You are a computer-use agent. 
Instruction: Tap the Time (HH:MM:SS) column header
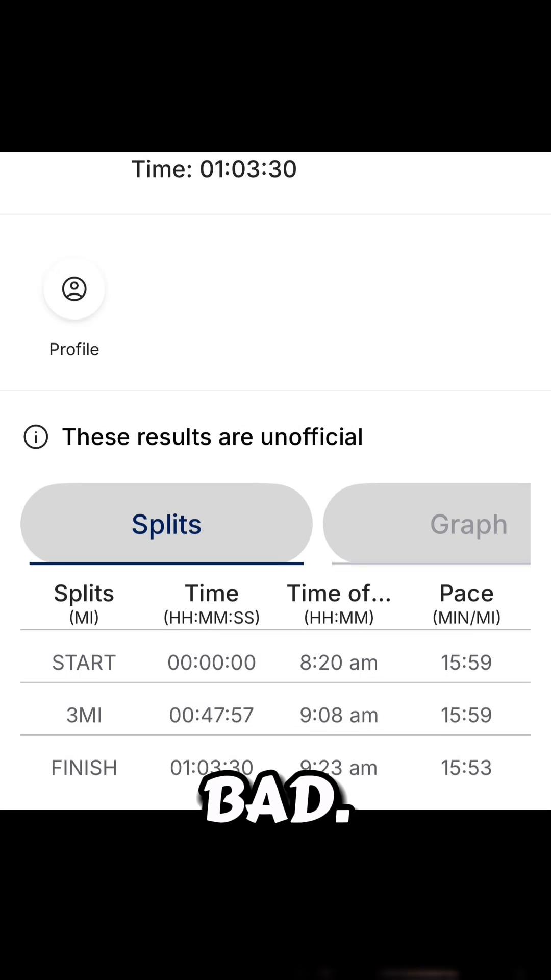pos(212,603)
